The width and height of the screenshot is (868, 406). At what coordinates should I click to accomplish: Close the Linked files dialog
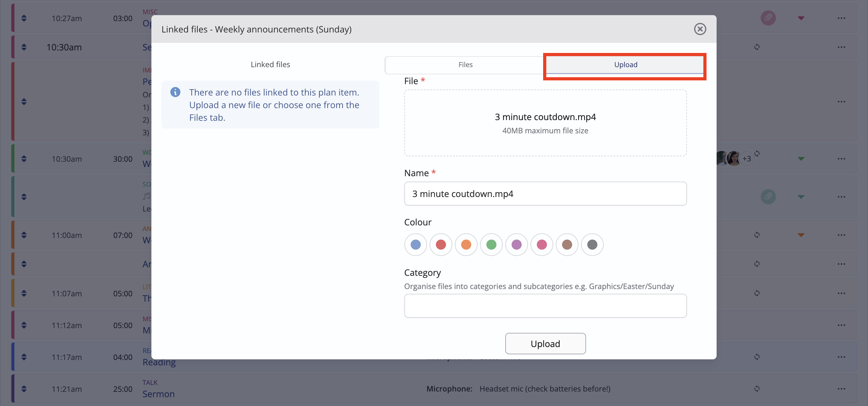point(700,29)
